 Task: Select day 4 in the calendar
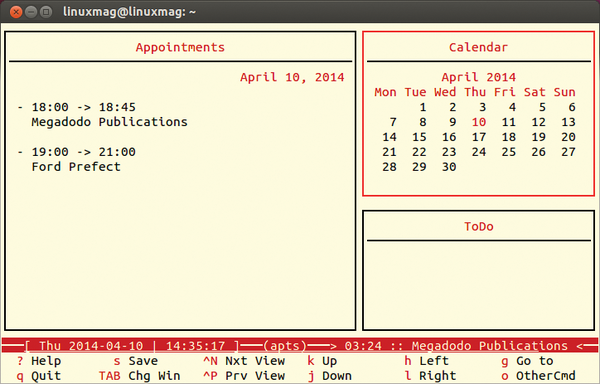(512, 107)
